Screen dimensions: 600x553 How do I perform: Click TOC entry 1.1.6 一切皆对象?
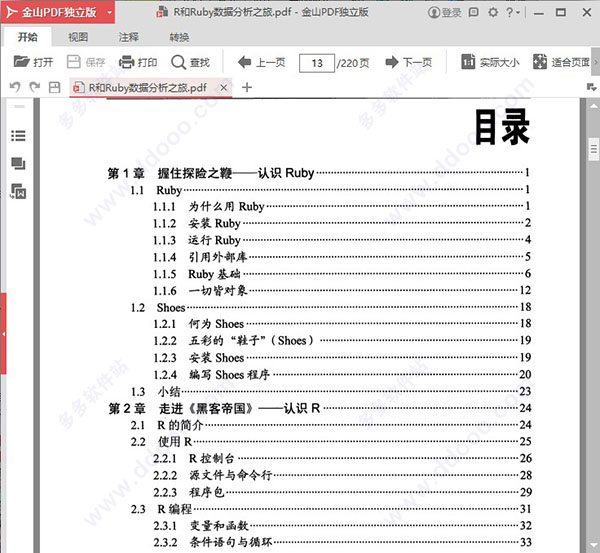click(x=341, y=290)
